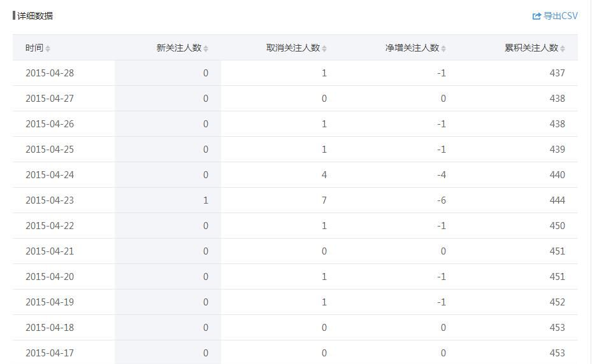
Task: Sort by 取消关注人数 column arrows
Action: tap(324, 48)
